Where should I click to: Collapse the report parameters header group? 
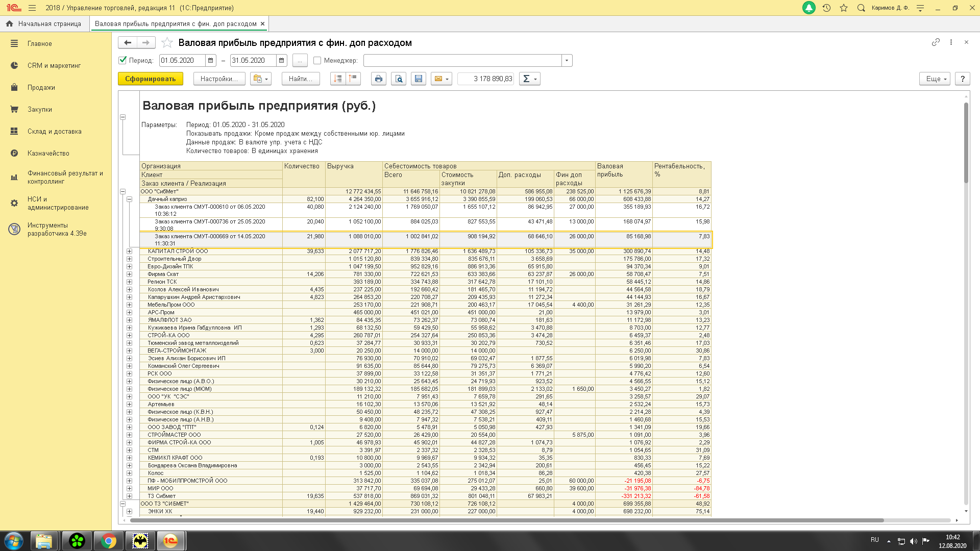[122, 117]
